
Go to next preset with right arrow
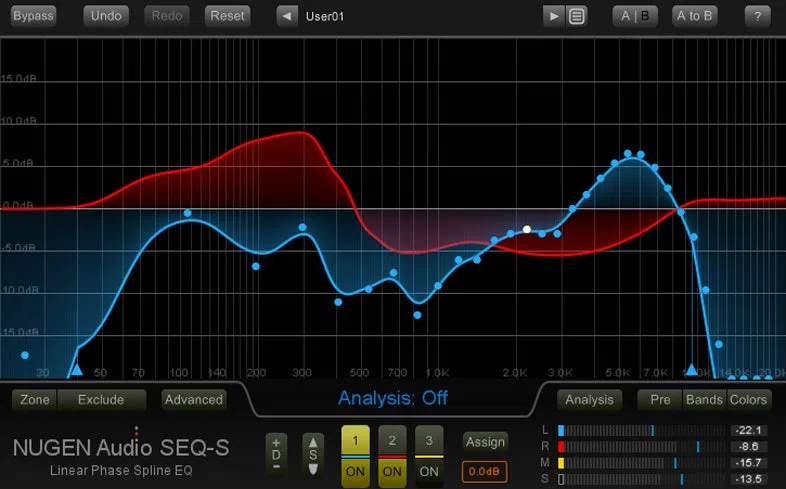(x=554, y=16)
